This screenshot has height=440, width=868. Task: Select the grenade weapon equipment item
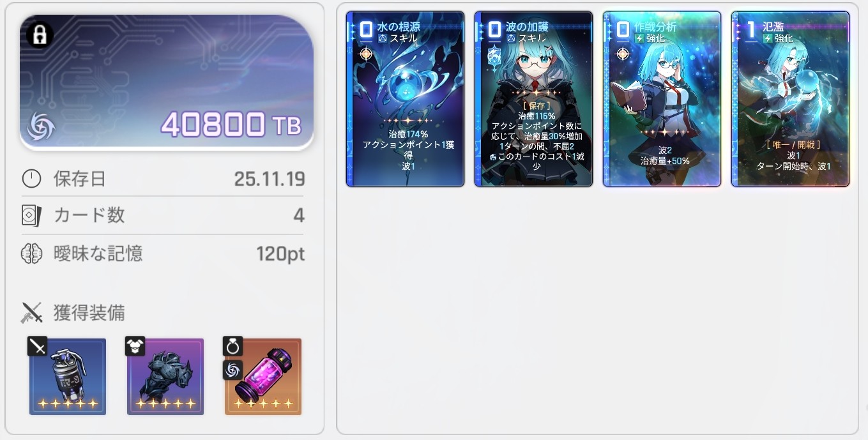(68, 377)
